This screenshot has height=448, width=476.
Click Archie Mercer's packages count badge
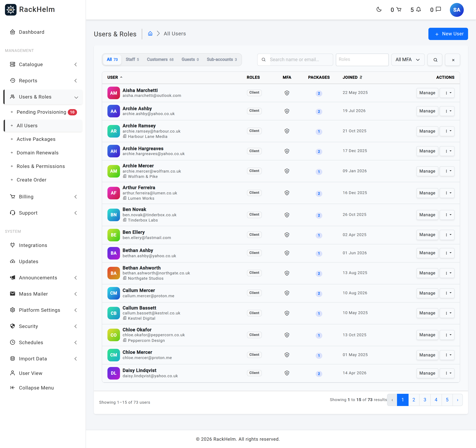318,172
